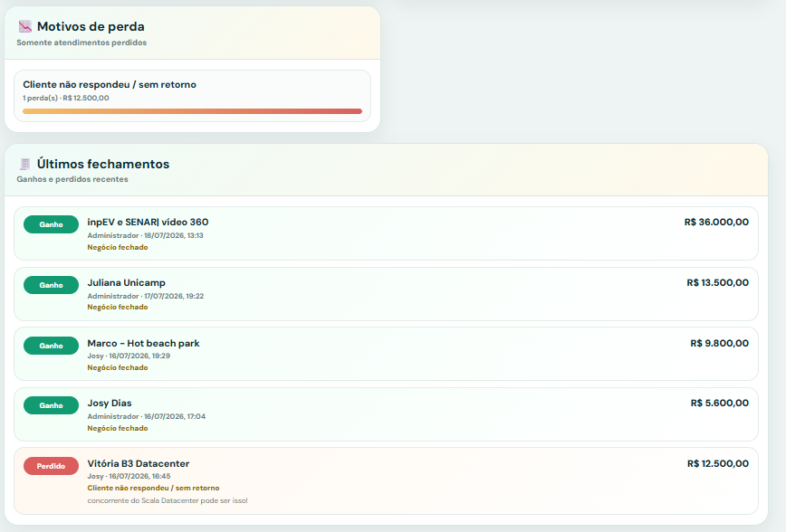
Task: Click the Administrador 18/07/2026, 13:13 line
Action: (x=146, y=235)
